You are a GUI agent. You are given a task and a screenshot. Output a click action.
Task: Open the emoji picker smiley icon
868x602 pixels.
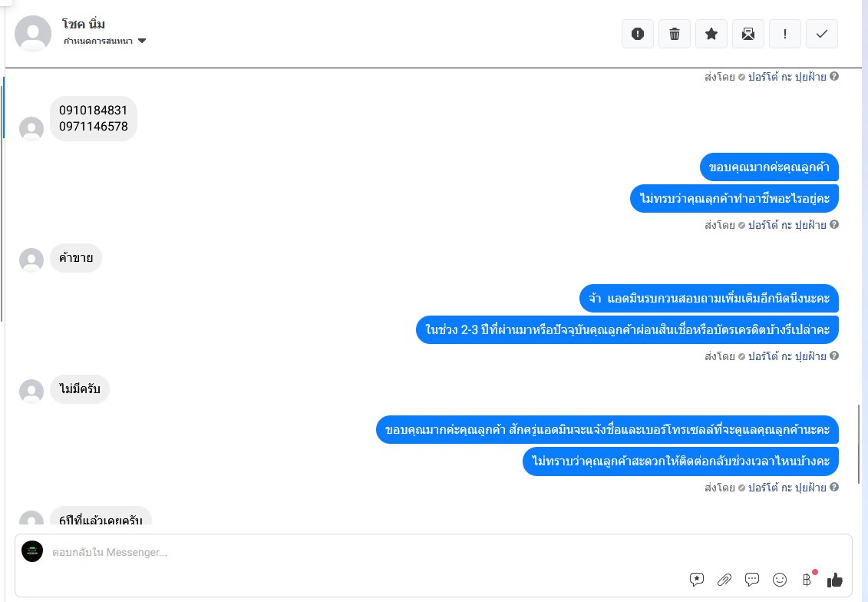coord(780,580)
